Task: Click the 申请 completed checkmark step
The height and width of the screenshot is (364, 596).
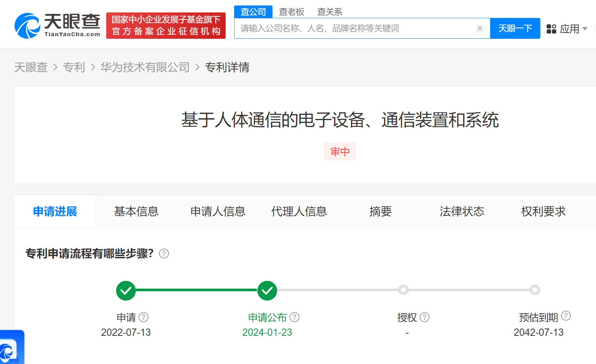Action: [x=126, y=290]
